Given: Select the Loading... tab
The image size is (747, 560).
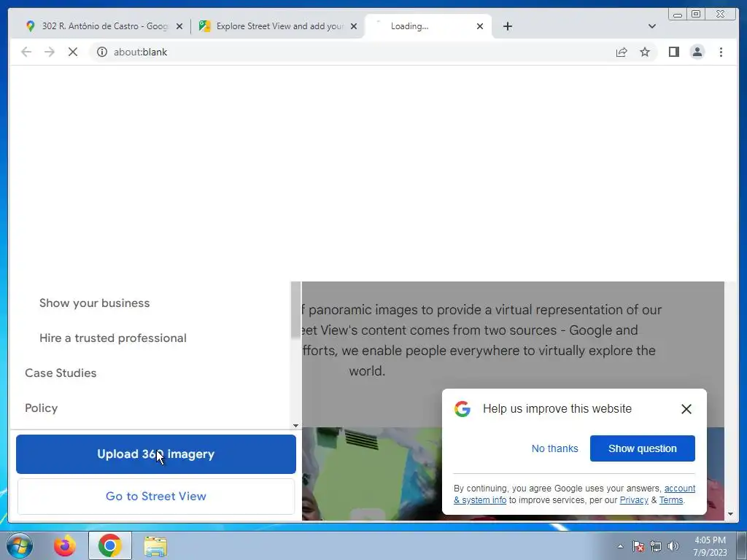Looking at the screenshot, I should click(x=427, y=26).
